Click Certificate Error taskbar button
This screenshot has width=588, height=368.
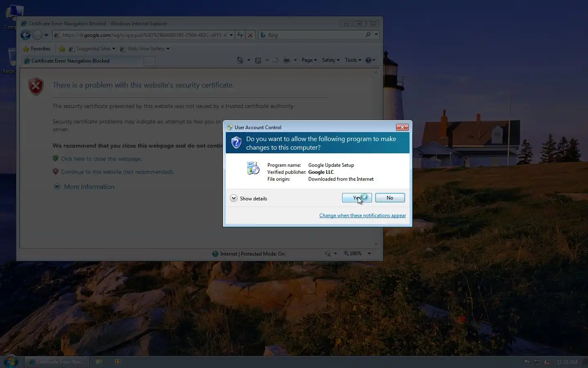click(x=56, y=362)
